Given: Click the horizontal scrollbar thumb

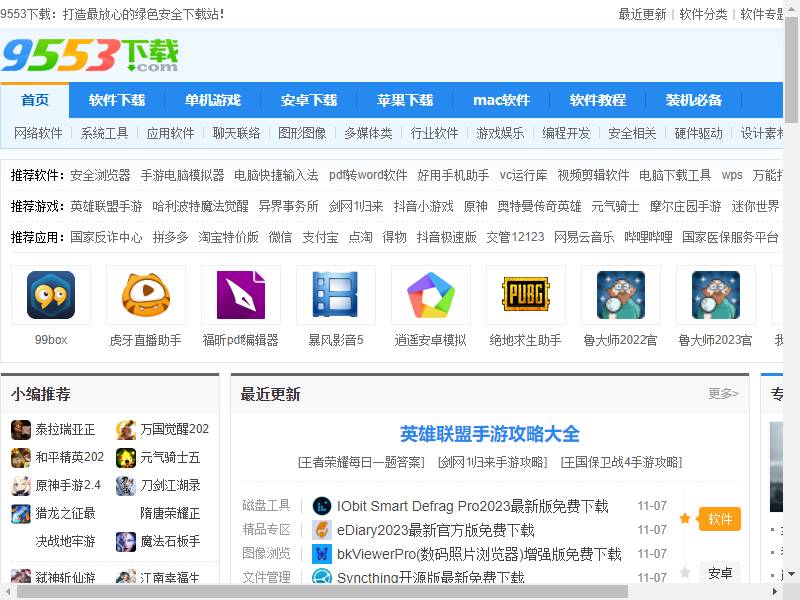Looking at the screenshot, I should click(322, 592).
